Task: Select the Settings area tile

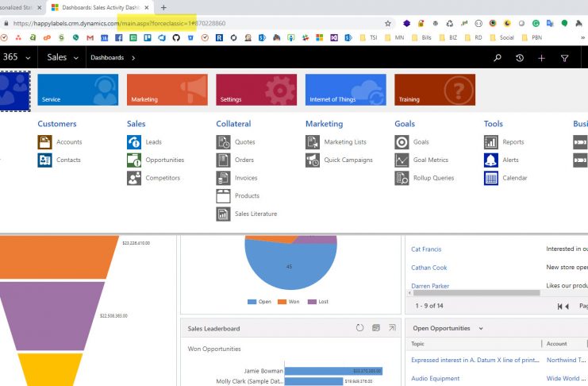Action: point(256,90)
